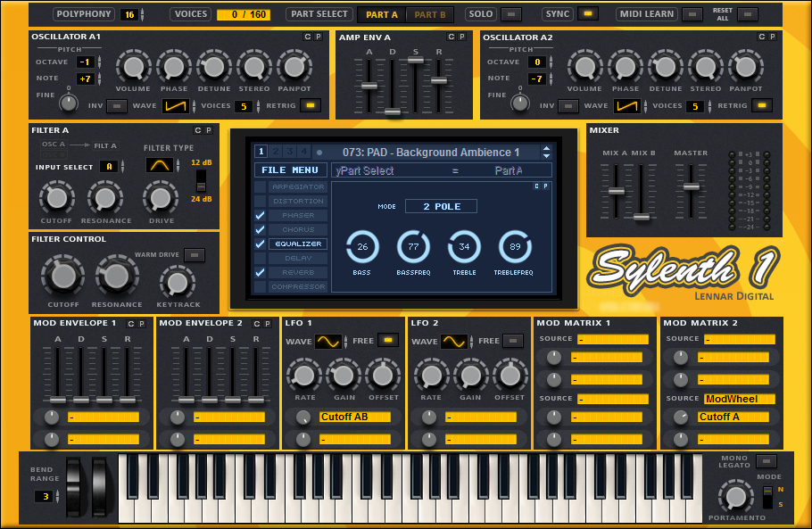Toggle the MIDI Learn switch
Image resolution: width=812 pixels, height=529 pixels.
(x=692, y=14)
